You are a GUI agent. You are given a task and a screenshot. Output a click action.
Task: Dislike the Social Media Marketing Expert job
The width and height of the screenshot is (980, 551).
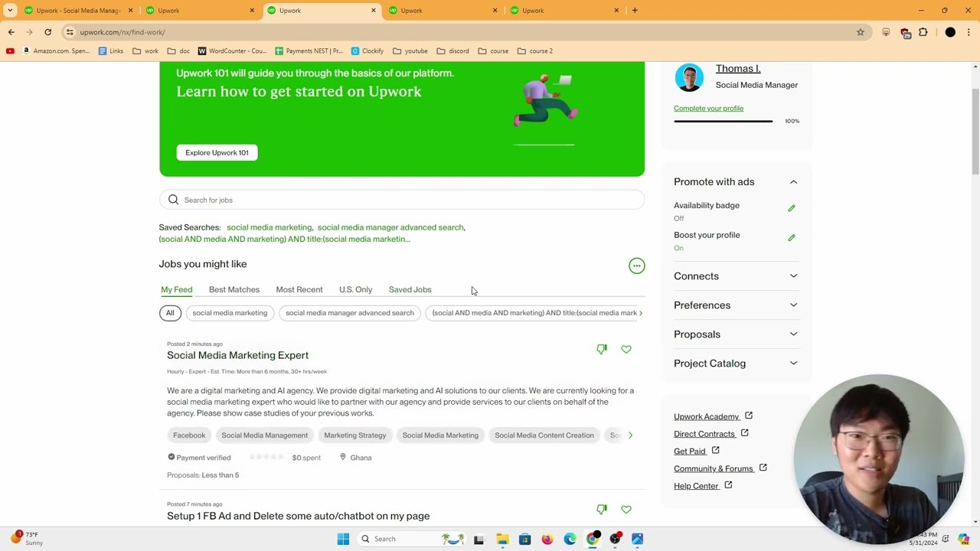click(x=602, y=349)
